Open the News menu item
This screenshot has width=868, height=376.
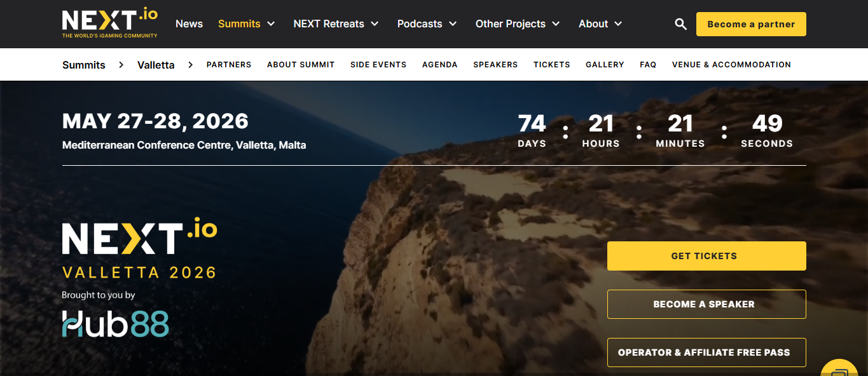pyautogui.click(x=189, y=24)
